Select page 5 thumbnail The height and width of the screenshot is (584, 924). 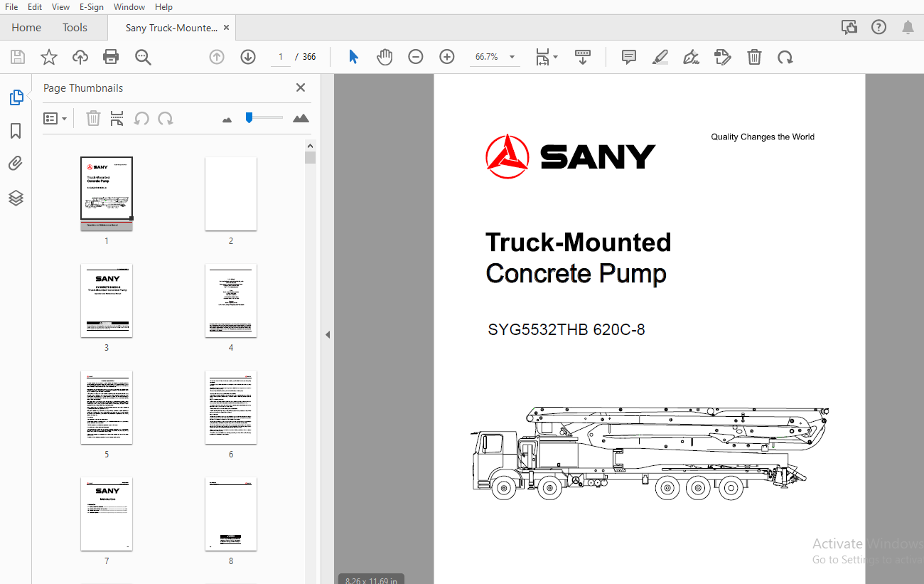tap(107, 407)
